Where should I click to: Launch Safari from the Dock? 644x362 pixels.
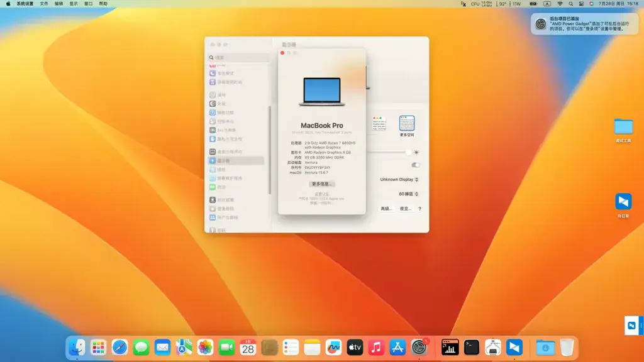click(x=119, y=348)
